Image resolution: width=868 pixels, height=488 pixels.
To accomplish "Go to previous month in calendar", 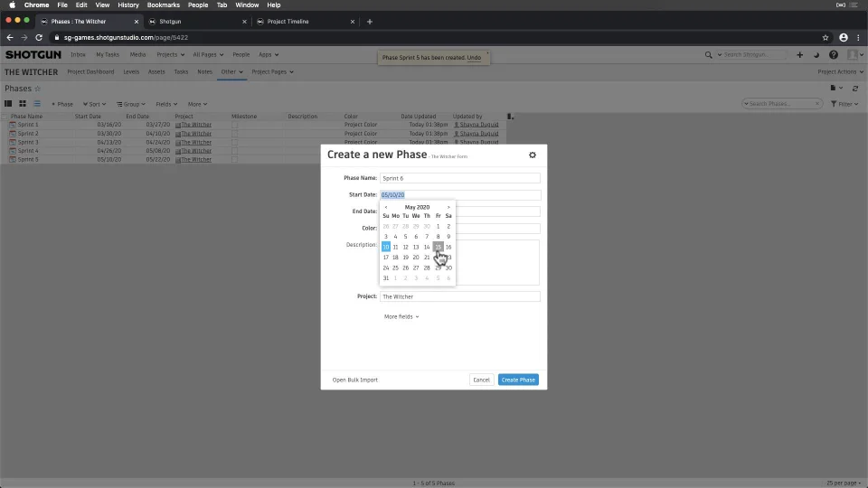I will [x=386, y=207].
